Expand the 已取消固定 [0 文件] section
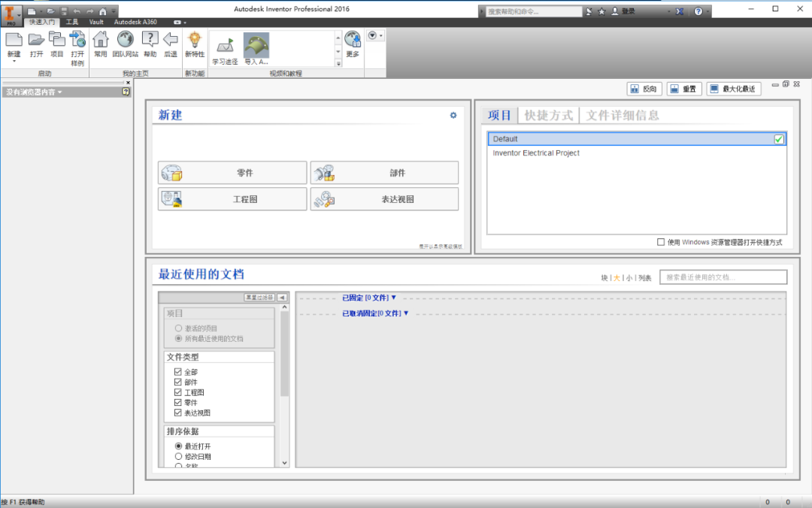Viewport: 812px width, 508px height. click(375, 313)
